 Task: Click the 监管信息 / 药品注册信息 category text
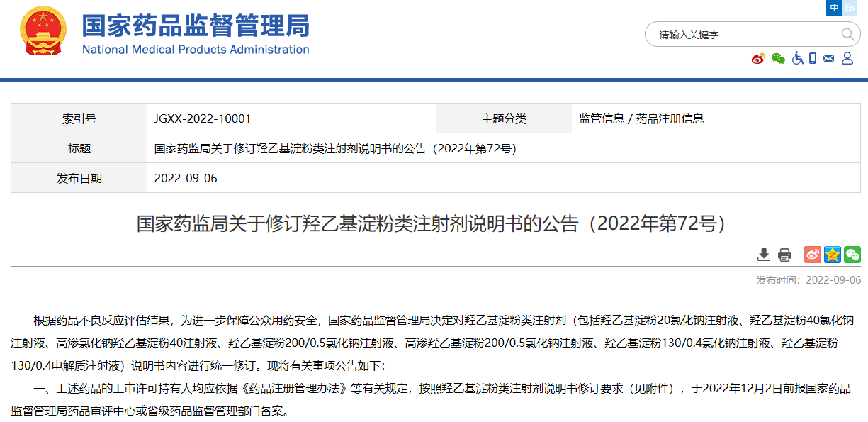[641, 118]
